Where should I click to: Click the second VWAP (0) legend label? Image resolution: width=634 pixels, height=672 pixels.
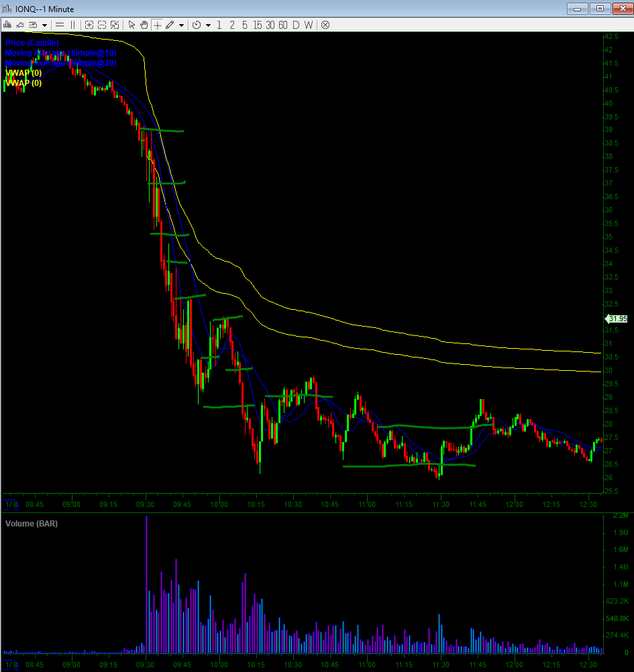23,82
